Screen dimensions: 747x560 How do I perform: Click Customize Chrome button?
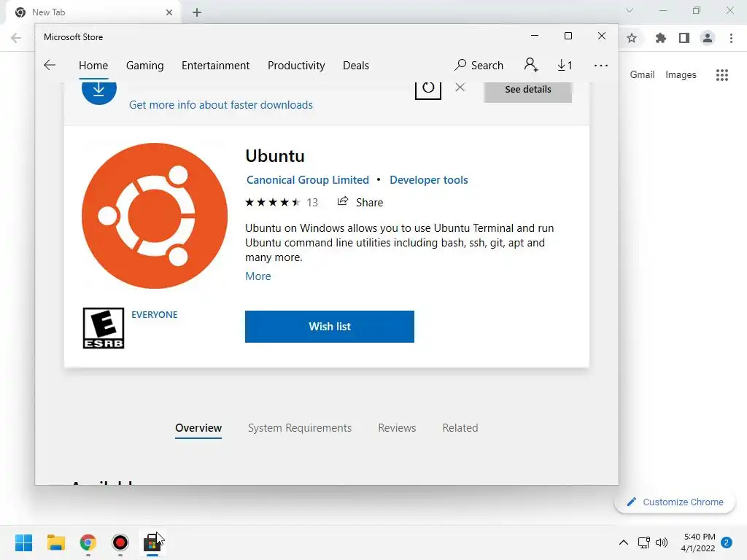coord(675,502)
